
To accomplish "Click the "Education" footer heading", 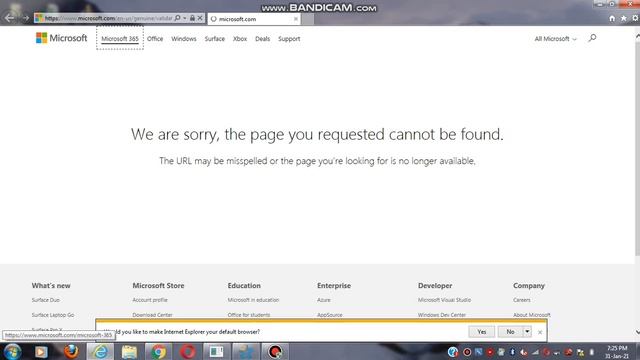I will 244,286.
